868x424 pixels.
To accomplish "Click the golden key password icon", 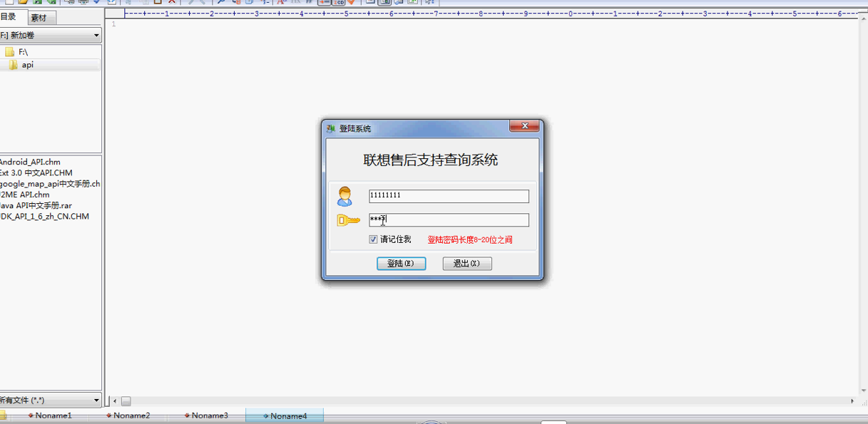I will coord(348,220).
